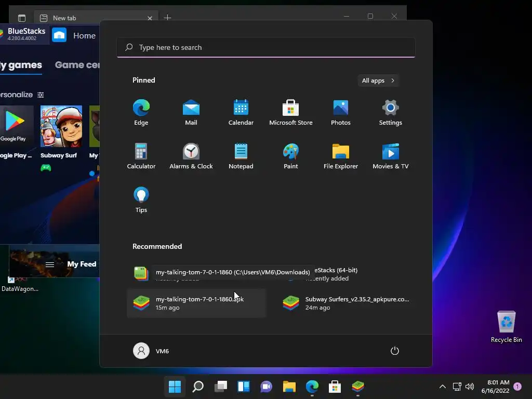Open the Photos app
The image size is (532, 399).
(341, 112)
